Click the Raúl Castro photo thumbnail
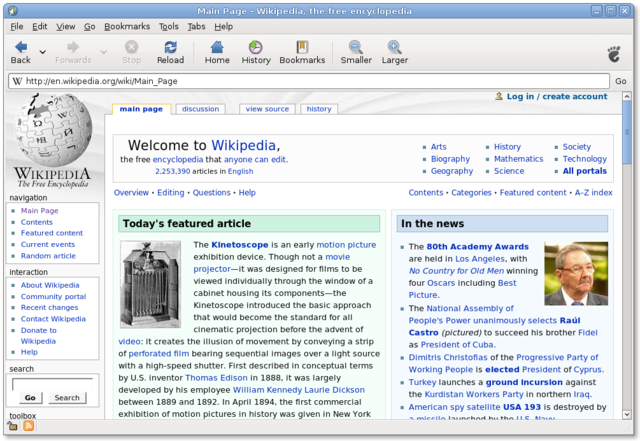640x441 pixels. click(576, 274)
